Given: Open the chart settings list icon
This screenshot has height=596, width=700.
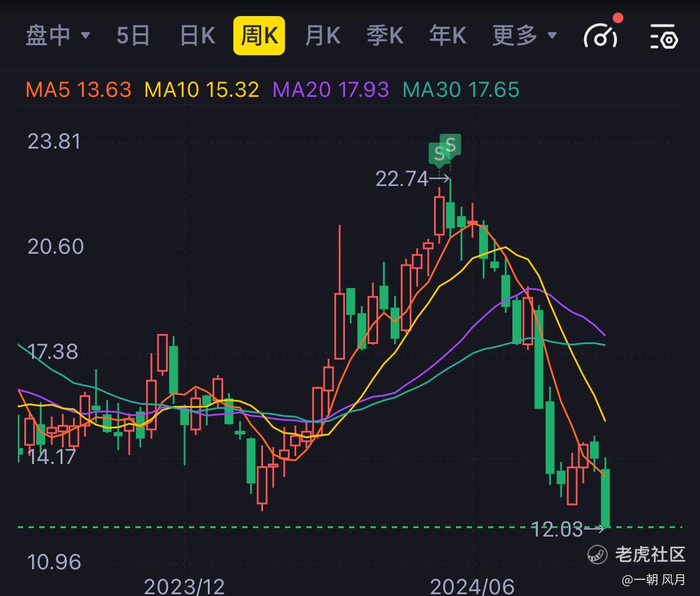Looking at the screenshot, I should click(664, 36).
